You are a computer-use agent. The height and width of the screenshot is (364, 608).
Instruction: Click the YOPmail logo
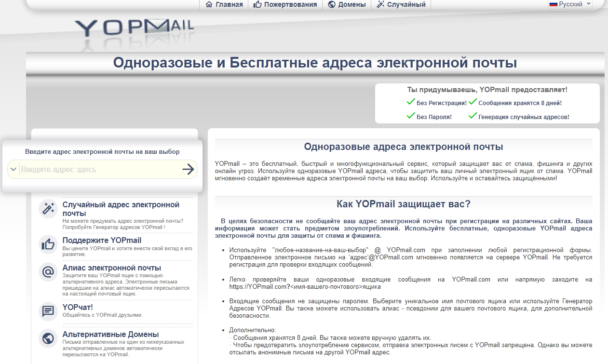click(135, 28)
